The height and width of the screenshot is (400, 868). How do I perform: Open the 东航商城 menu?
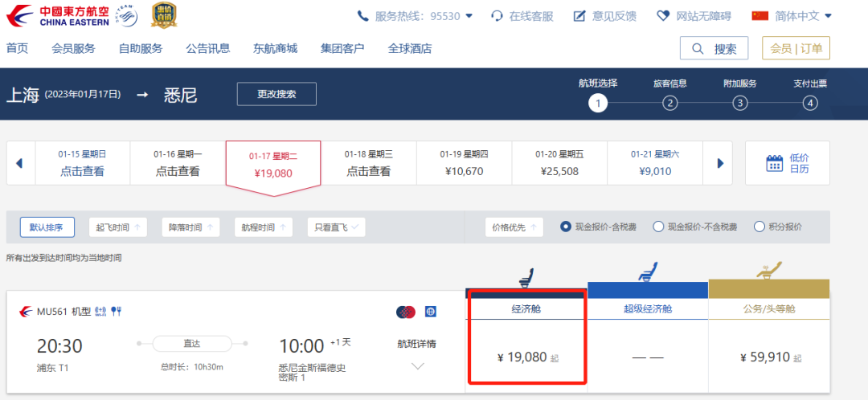pos(275,49)
